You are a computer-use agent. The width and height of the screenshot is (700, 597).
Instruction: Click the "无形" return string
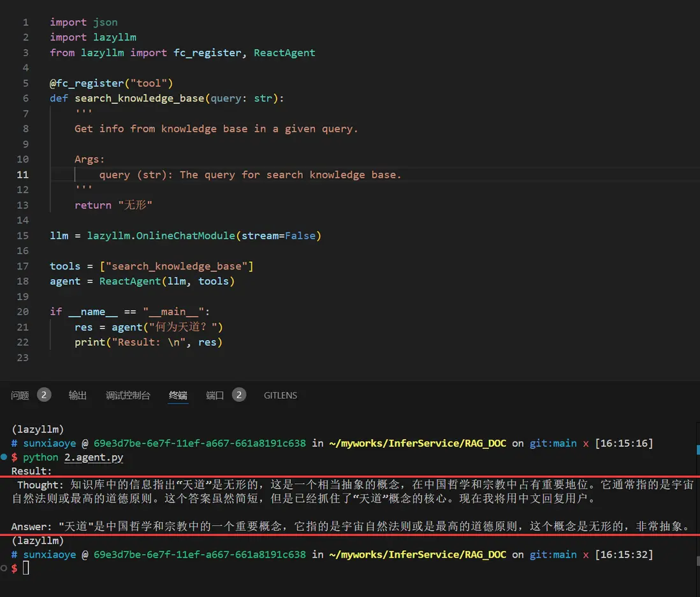[136, 205]
